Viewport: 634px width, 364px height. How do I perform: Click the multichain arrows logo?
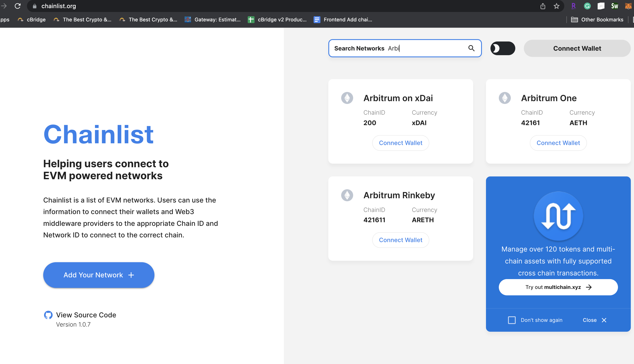[x=558, y=216]
